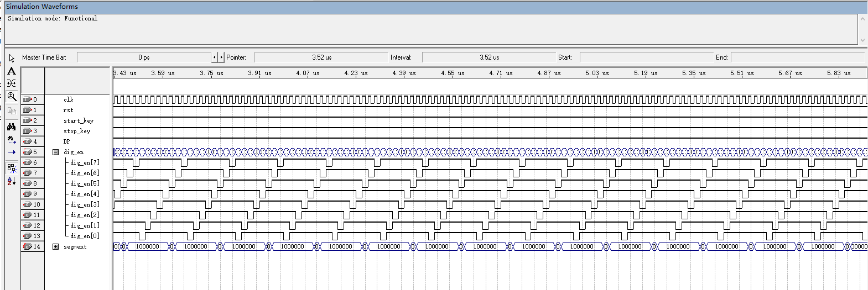Click the Find Next binoculars-arrow icon

click(x=12, y=139)
